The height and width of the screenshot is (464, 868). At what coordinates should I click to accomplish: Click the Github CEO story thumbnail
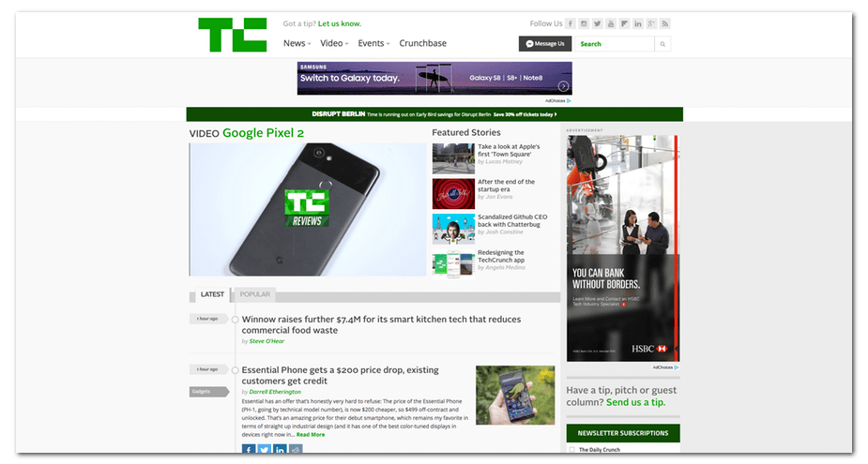click(453, 229)
